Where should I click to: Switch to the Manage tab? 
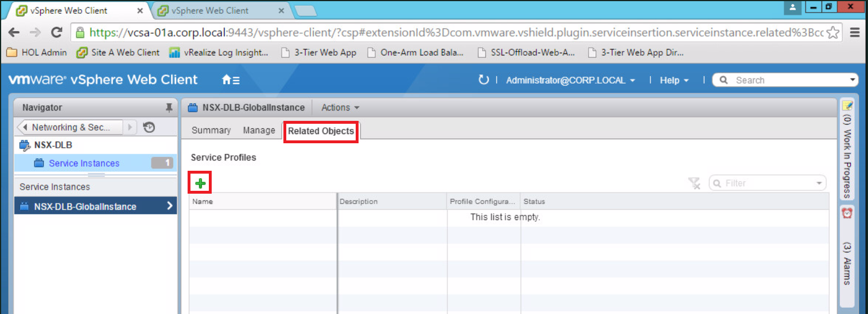[259, 131]
